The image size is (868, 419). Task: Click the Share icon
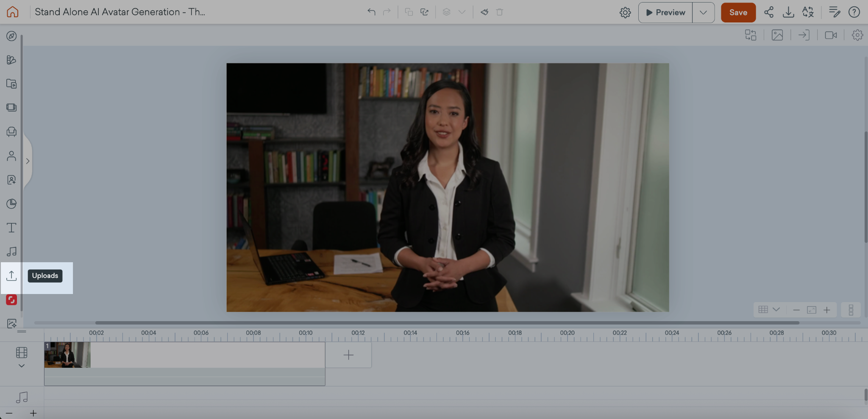(768, 12)
